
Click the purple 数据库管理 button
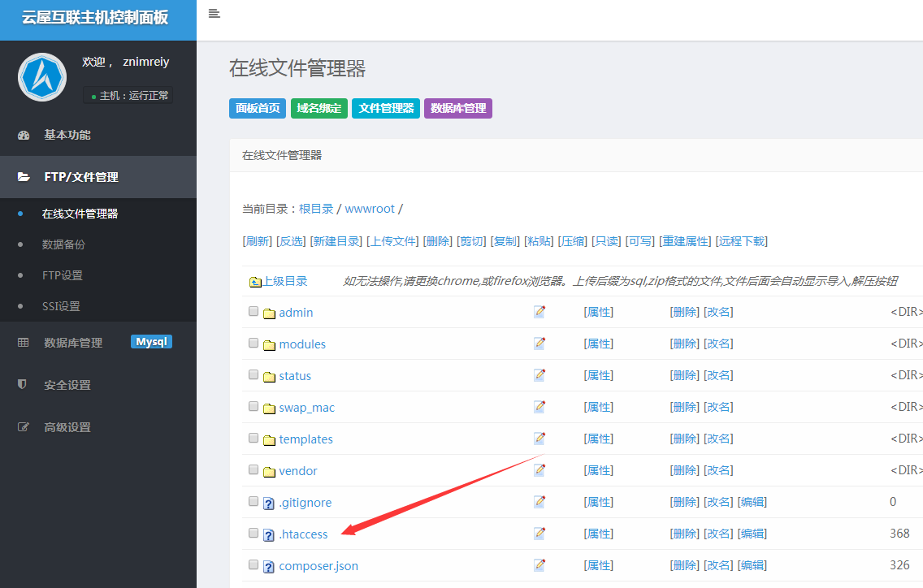tap(457, 108)
